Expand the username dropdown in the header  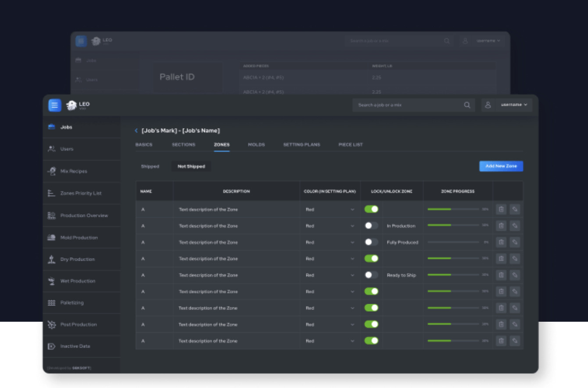pyautogui.click(x=514, y=105)
